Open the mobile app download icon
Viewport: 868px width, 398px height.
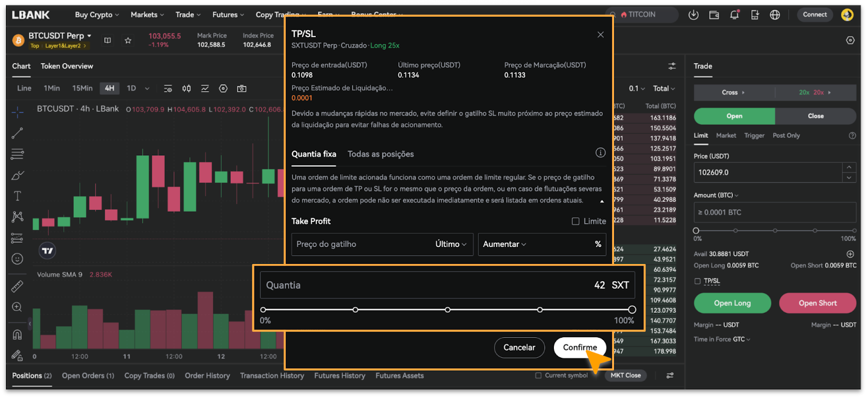755,15
